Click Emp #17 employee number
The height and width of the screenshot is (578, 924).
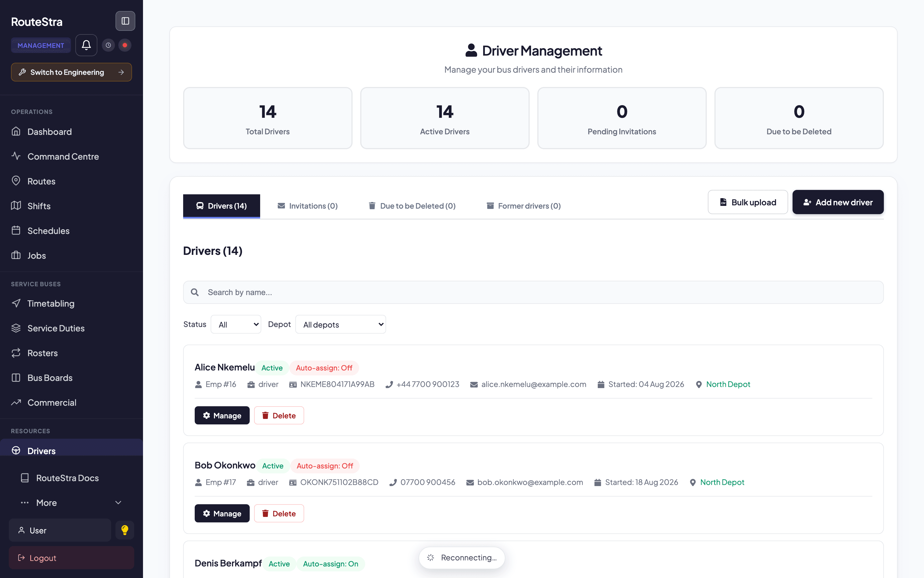point(221,482)
